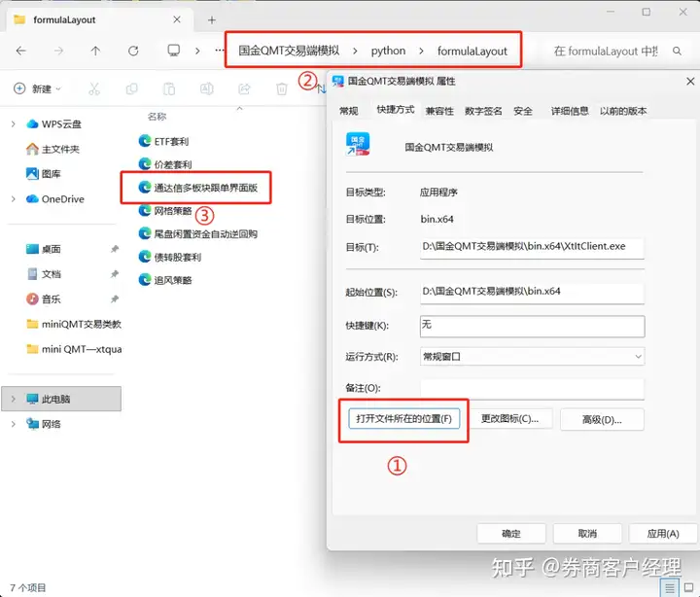Click the Rename icon in toolbar
This screenshot has width=700, height=597.
[x=207, y=88]
